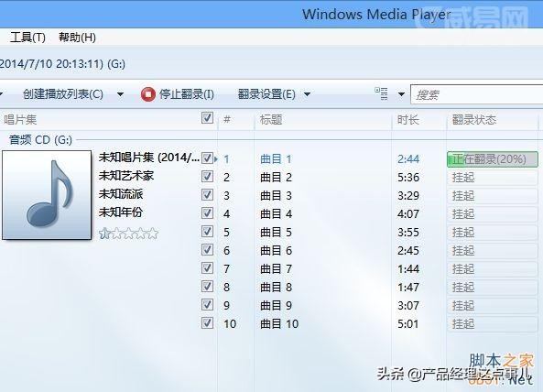Uncheck the checkbox for track 8
This screenshot has width=543, height=392.
coord(207,287)
